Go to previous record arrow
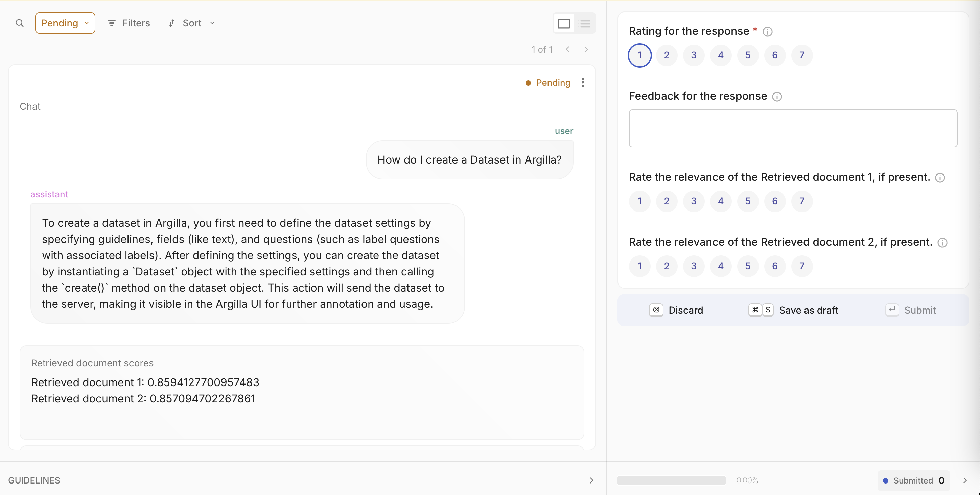This screenshot has width=980, height=495. coord(567,49)
